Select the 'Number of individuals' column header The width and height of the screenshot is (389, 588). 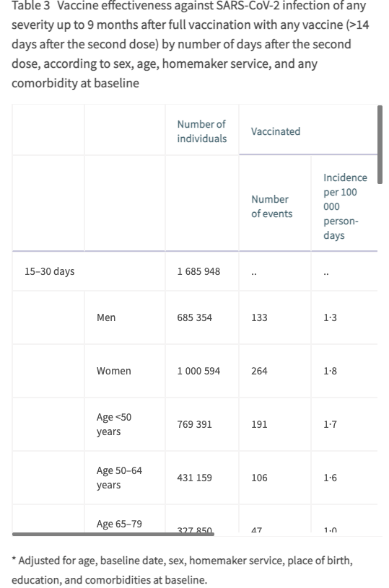tap(202, 131)
